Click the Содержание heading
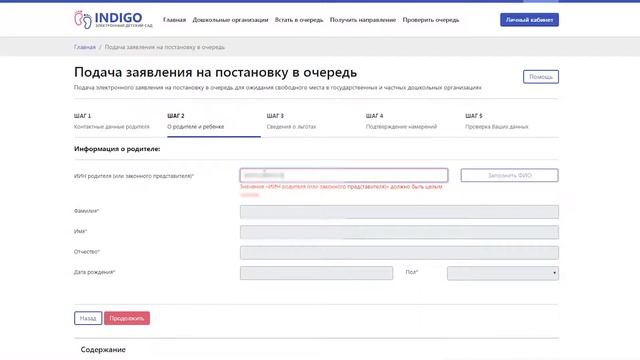 [x=103, y=349]
